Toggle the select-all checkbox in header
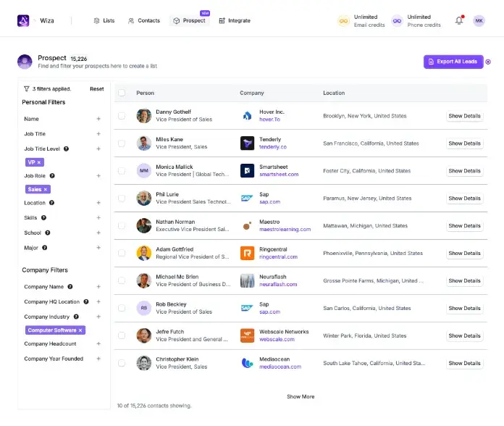This screenshot has width=504, height=426. click(122, 93)
